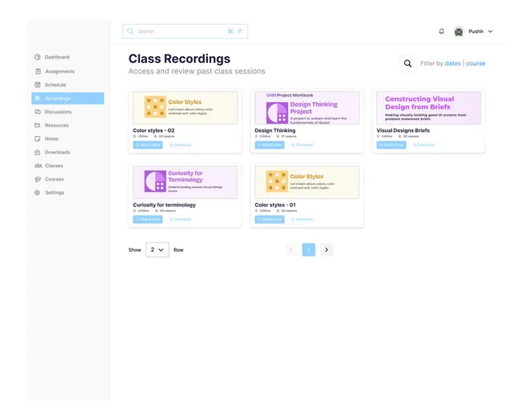Click the Design Thinking card title
This screenshot has height=419, width=532.
pyautogui.click(x=275, y=130)
